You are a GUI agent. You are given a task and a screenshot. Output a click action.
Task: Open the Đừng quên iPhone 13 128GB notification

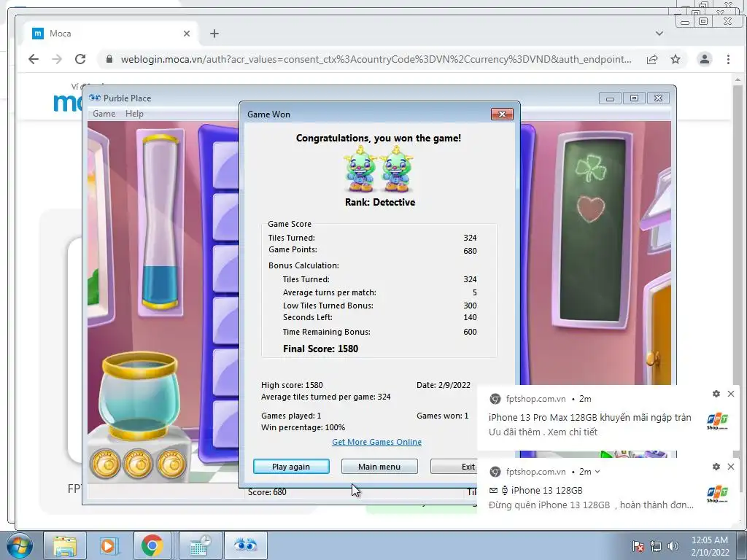tap(591, 505)
